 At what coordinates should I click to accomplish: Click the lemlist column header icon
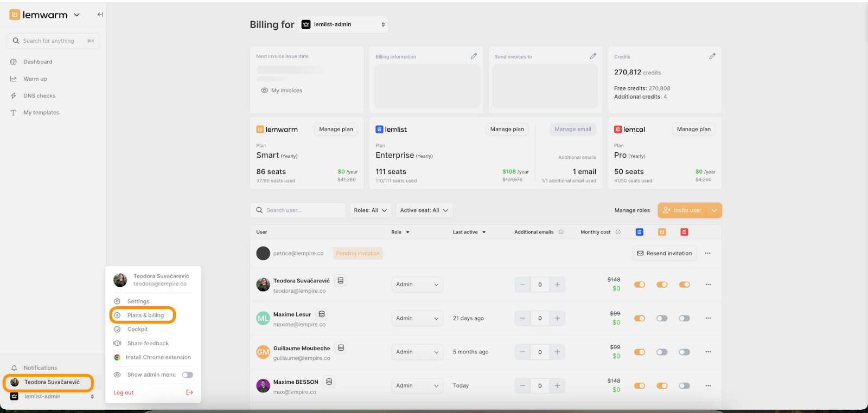pyautogui.click(x=640, y=232)
